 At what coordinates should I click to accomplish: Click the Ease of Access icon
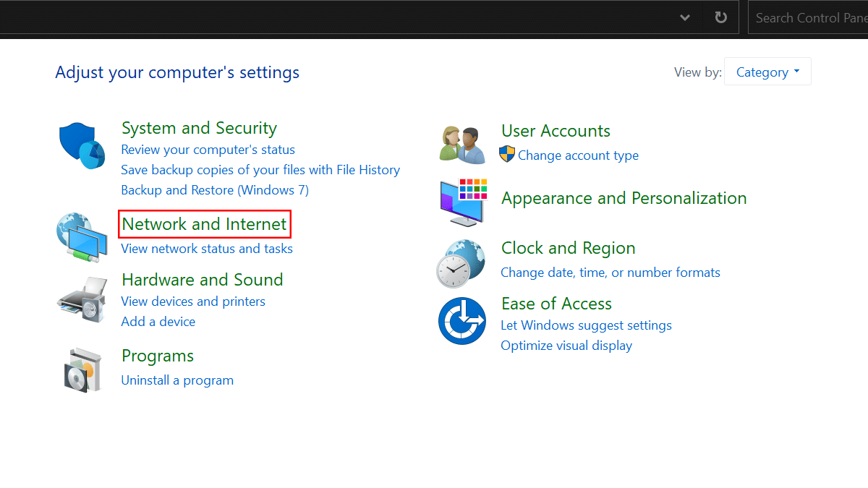(461, 320)
